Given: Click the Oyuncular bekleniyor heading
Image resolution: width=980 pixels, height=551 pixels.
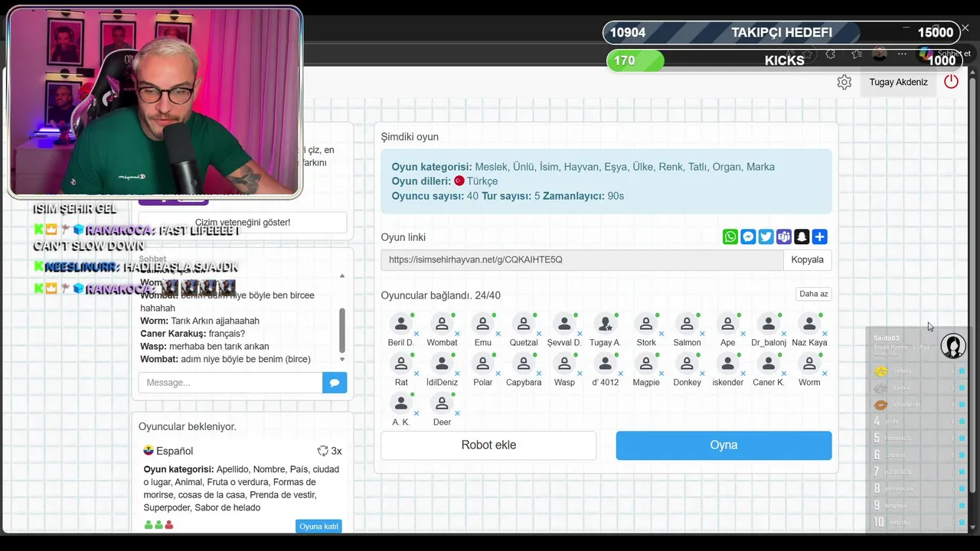Looking at the screenshot, I should [x=188, y=426].
